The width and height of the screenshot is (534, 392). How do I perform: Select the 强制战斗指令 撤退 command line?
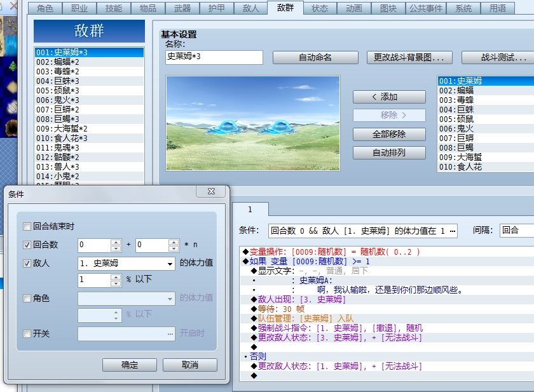click(387, 328)
